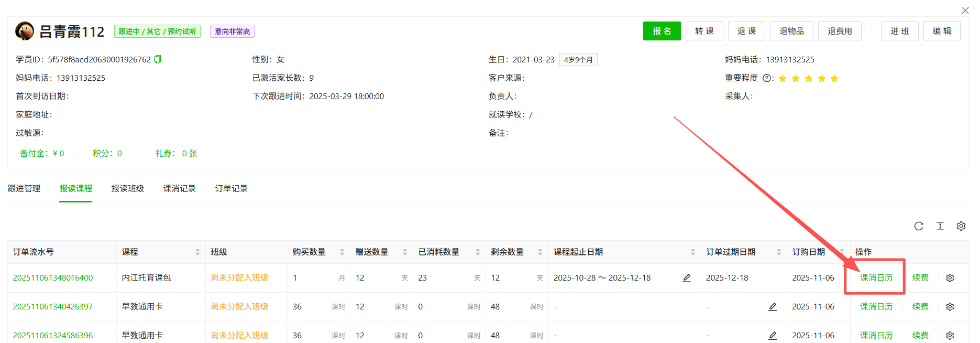This screenshot has width=980, height=343.
Task: Click importance help question mark icon
Action: (x=767, y=78)
